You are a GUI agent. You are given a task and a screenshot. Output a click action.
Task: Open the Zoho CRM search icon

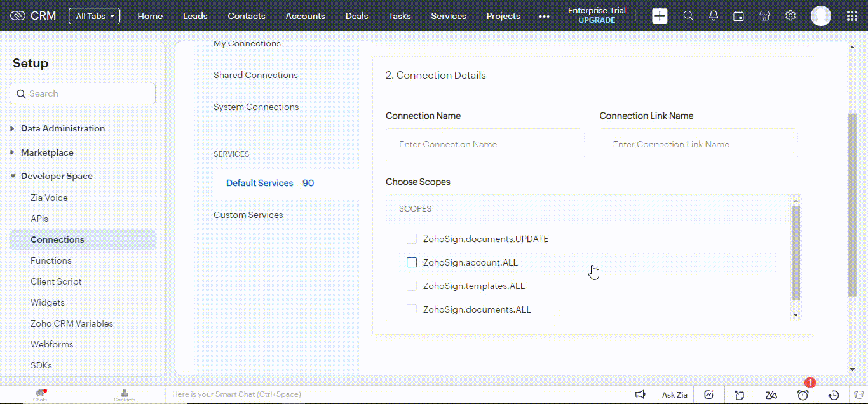click(x=688, y=15)
